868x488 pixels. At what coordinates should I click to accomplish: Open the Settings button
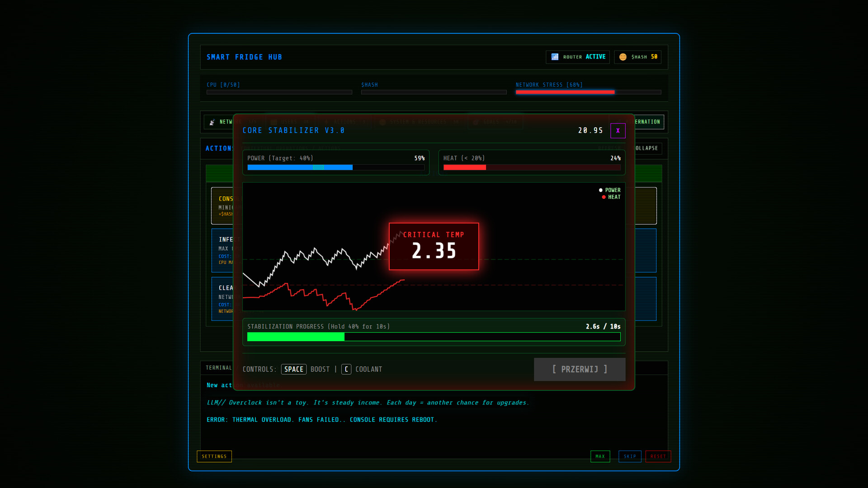214,456
